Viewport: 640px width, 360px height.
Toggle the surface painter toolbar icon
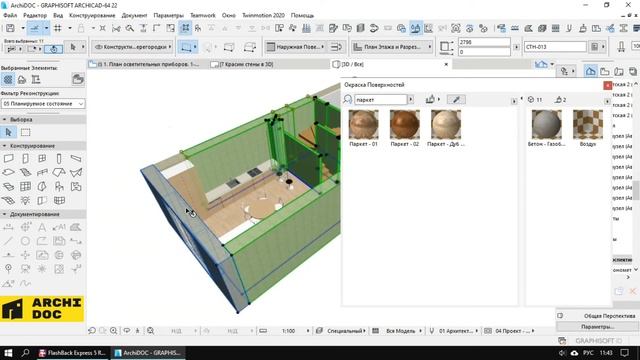coord(415,28)
